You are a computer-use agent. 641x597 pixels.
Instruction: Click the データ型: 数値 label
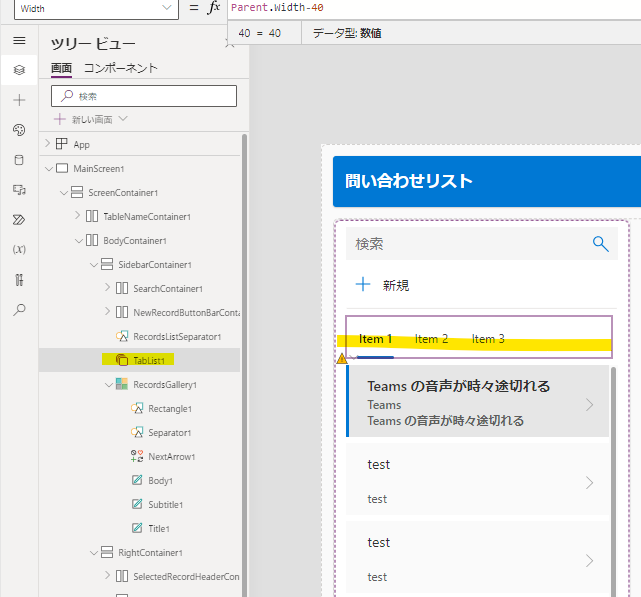[x=347, y=33]
